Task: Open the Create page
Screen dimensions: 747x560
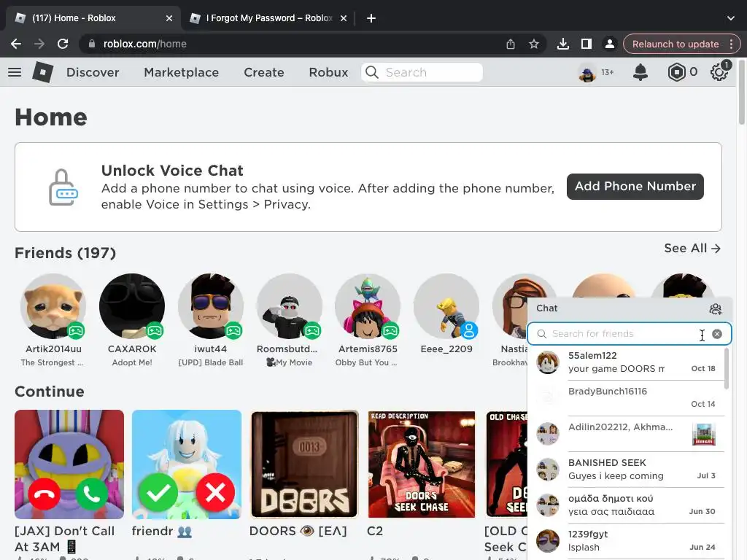Action: 264,72
